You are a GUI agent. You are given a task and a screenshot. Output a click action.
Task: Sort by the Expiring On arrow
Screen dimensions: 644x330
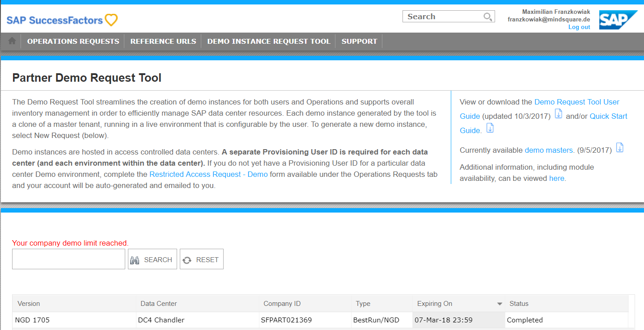[x=500, y=304]
